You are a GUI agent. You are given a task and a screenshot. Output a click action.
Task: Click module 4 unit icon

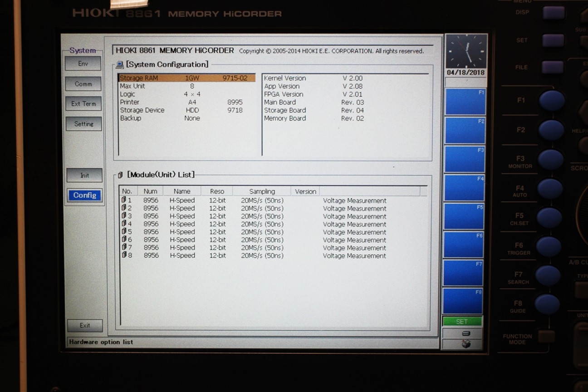(x=123, y=224)
